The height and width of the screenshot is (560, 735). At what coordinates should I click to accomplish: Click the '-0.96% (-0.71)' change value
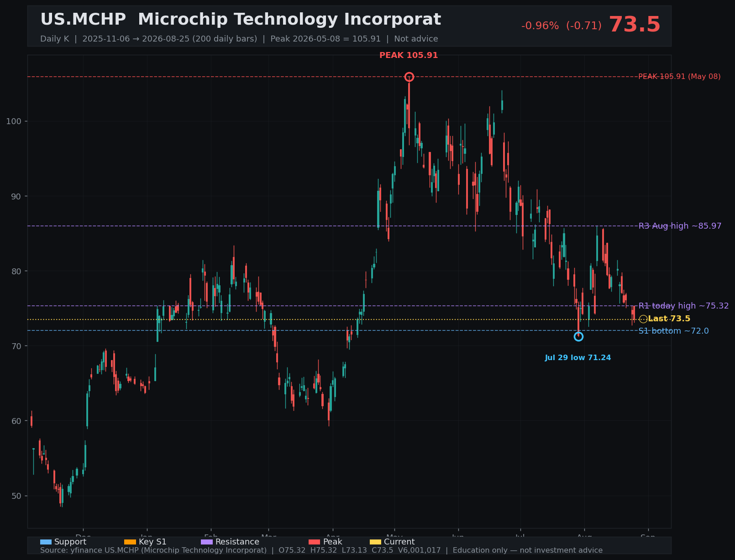[561, 26]
